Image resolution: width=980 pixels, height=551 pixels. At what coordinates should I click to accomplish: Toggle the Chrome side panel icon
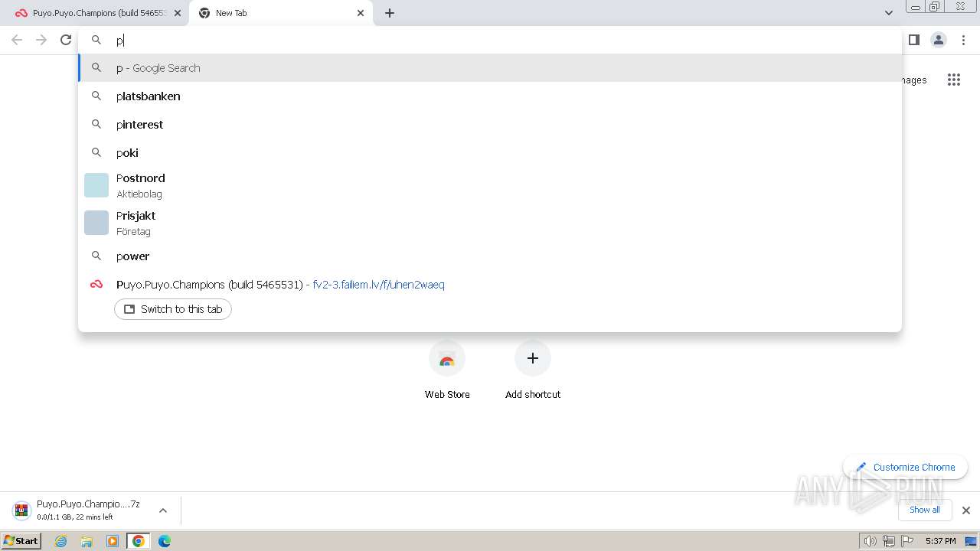click(913, 40)
